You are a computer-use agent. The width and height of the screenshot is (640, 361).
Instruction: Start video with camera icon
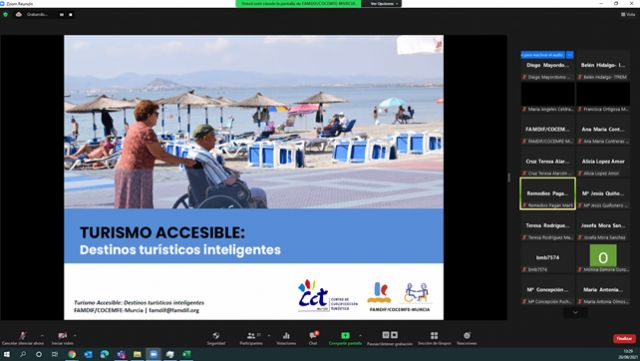(62, 338)
